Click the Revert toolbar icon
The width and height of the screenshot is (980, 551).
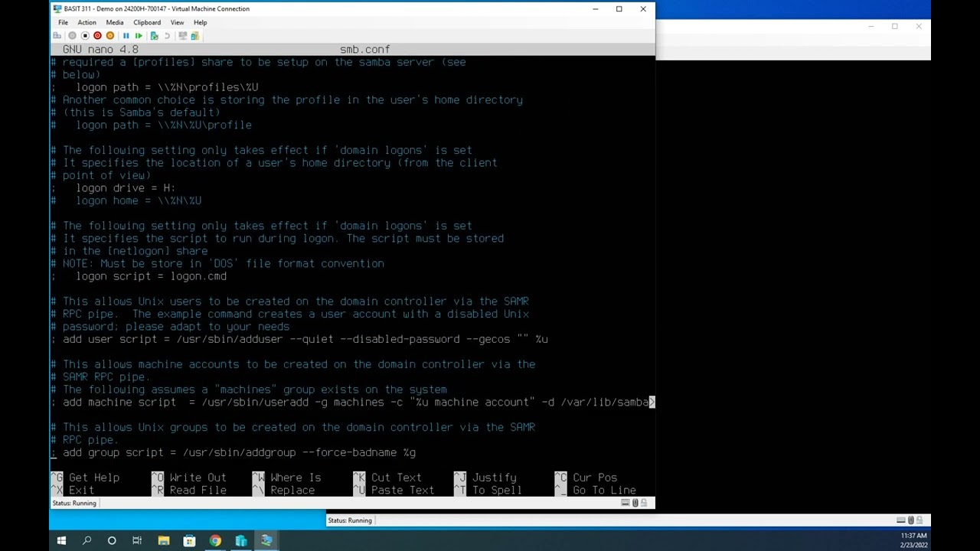click(167, 36)
